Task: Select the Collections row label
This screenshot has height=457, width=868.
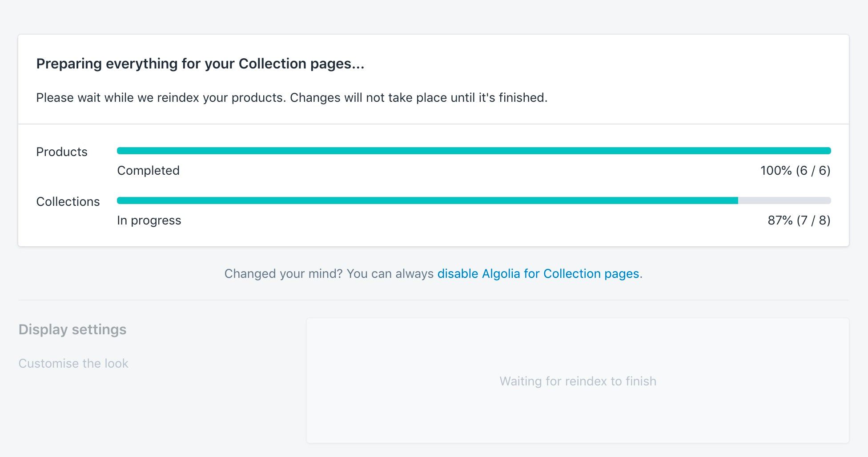Action: click(68, 201)
